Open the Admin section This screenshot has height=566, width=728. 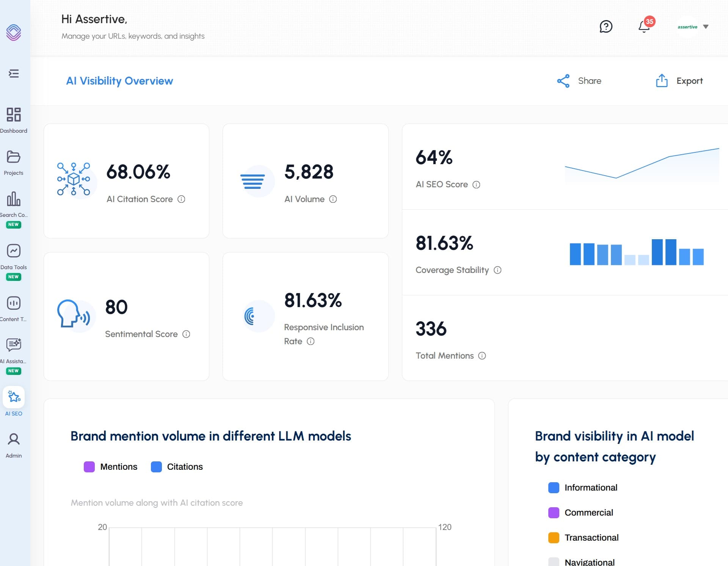14,444
